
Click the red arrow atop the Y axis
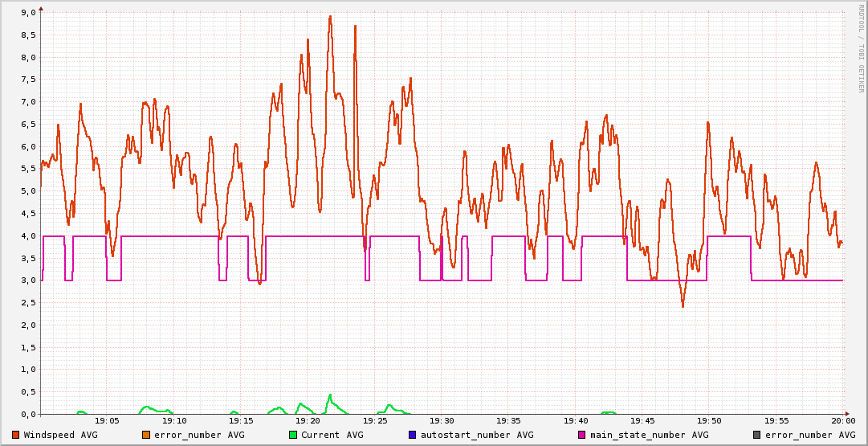coord(41,8)
